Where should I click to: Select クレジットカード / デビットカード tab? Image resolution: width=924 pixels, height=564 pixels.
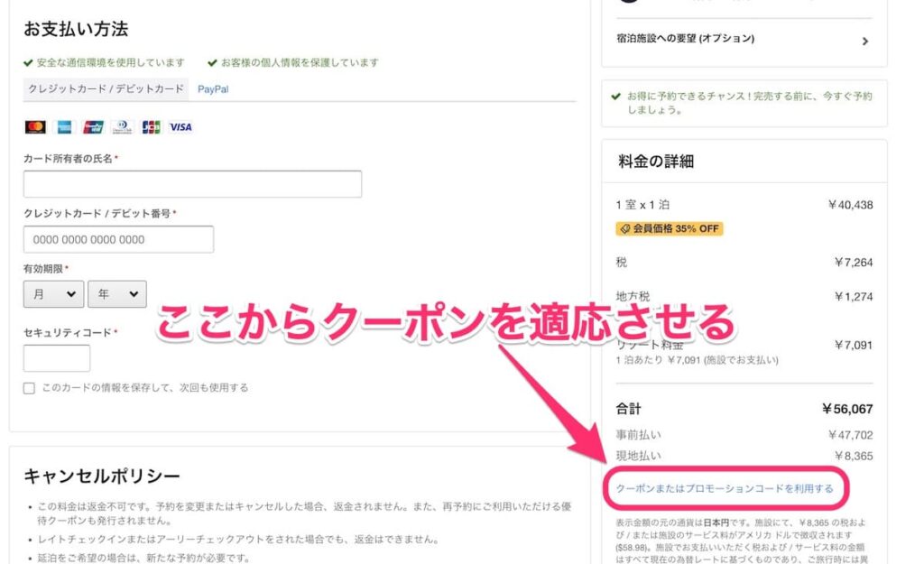(106, 89)
